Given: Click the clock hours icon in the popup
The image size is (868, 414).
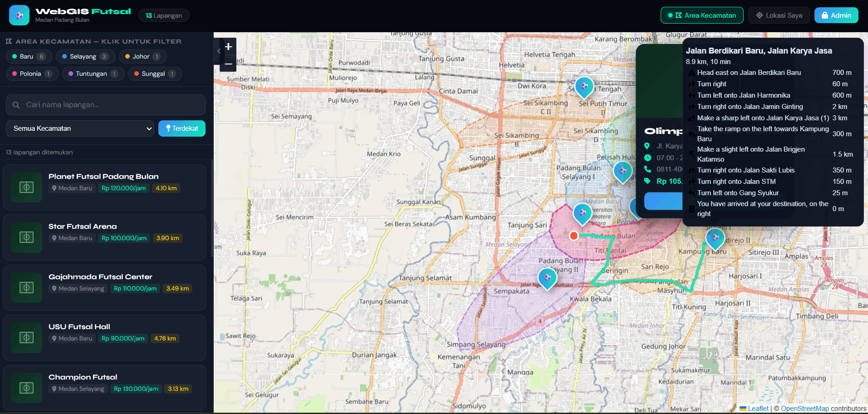Looking at the screenshot, I should tap(647, 158).
